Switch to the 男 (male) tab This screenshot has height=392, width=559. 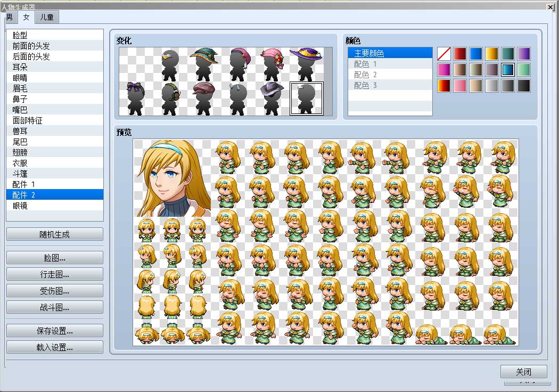tap(10, 17)
